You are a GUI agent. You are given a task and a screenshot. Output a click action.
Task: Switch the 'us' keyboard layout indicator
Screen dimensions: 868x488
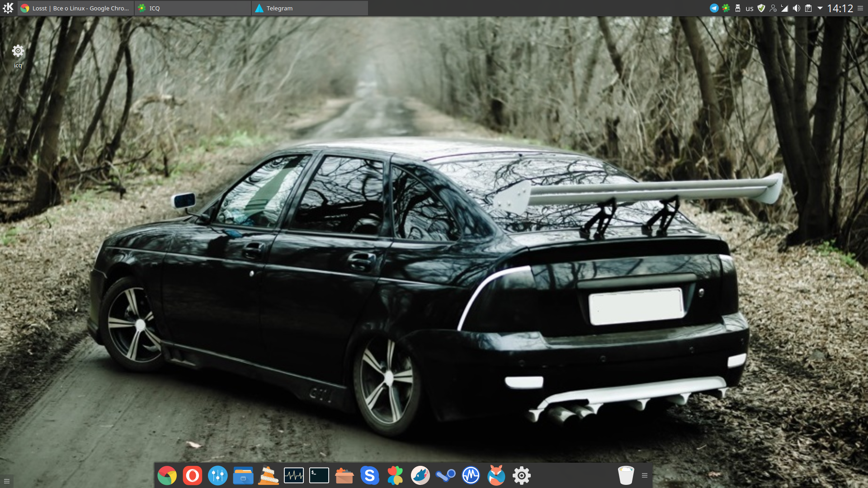(749, 8)
